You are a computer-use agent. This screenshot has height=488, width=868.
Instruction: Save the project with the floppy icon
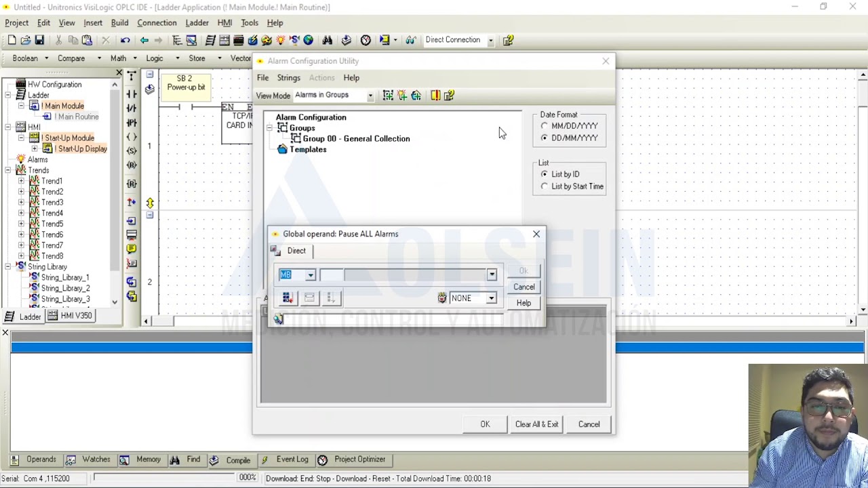[39, 41]
